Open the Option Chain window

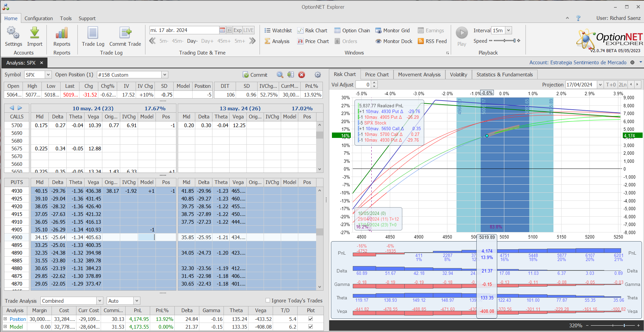[x=352, y=31]
